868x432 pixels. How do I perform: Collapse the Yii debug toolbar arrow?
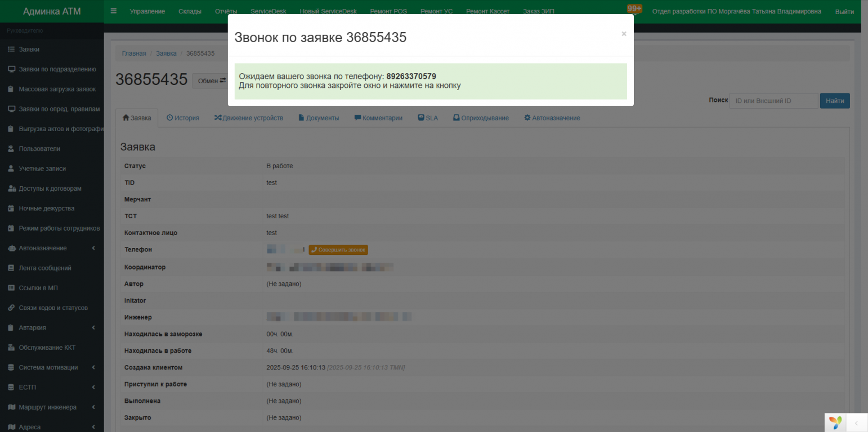tap(856, 422)
